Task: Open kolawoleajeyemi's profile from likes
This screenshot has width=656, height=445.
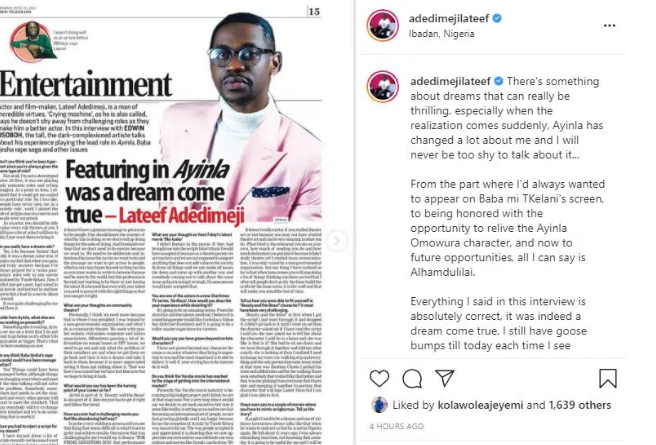Action: [480, 405]
